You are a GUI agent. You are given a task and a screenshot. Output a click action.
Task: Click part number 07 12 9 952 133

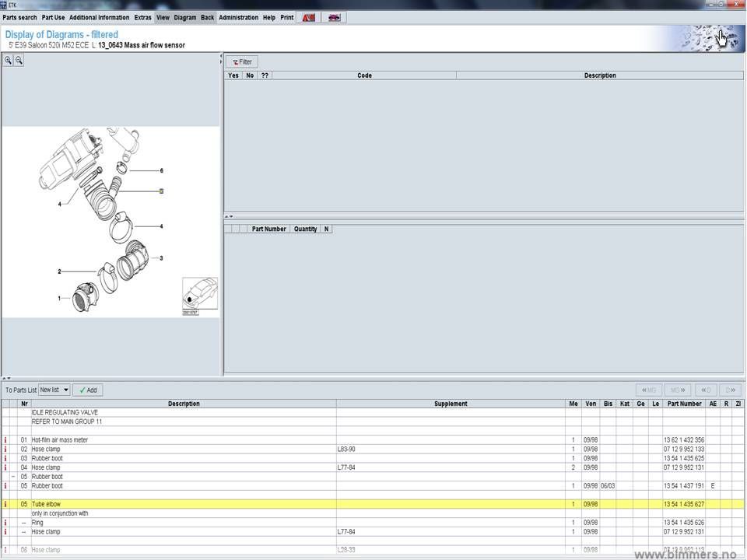pos(684,449)
